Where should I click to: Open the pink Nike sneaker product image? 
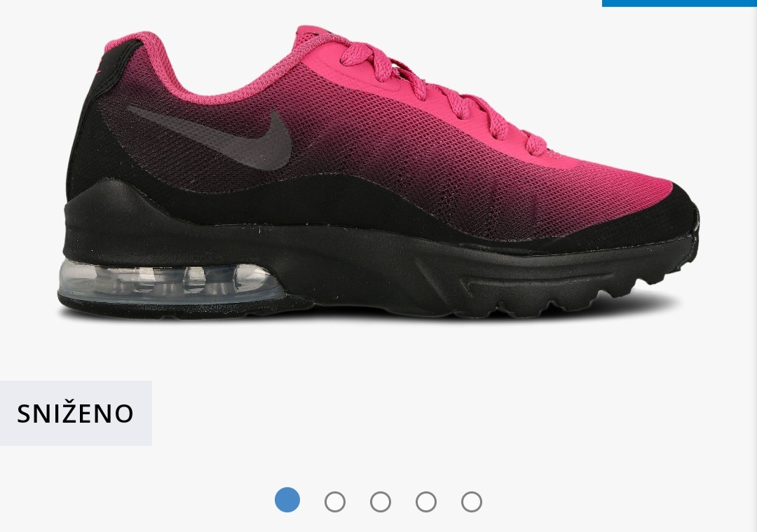click(378, 174)
